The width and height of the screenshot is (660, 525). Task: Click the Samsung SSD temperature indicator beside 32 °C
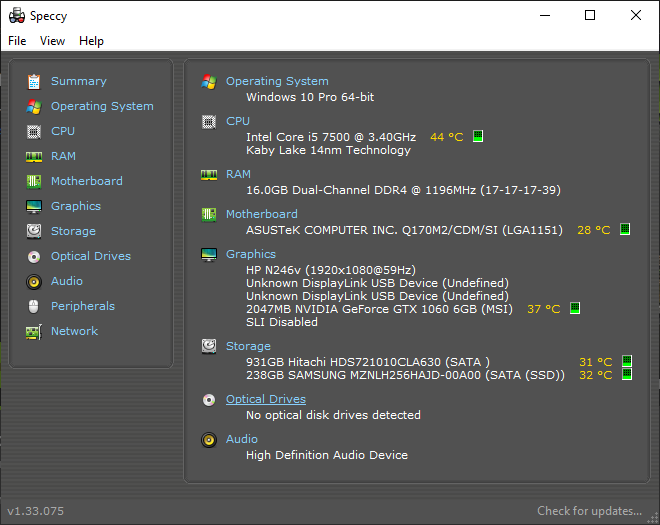point(627,374)
